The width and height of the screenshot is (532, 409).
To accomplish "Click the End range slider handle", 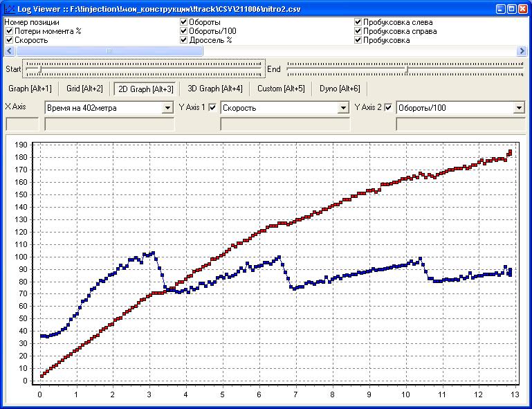I will click(x=407, y=69).
